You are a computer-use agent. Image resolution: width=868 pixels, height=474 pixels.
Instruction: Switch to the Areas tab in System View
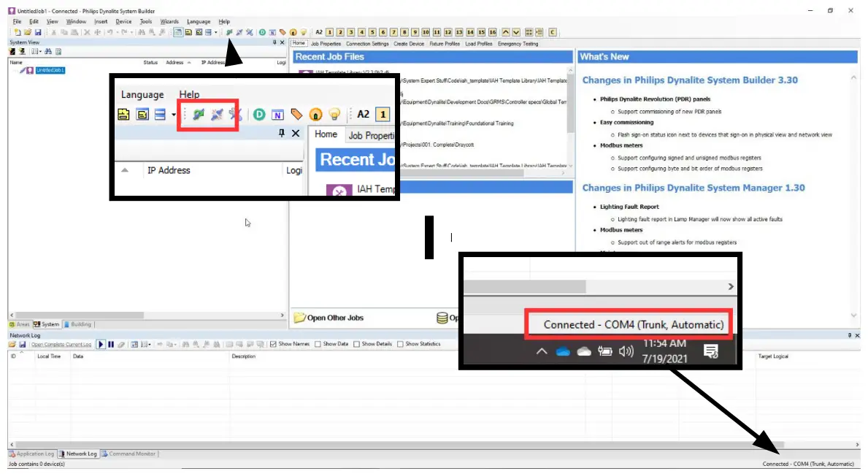coord(20,324)
